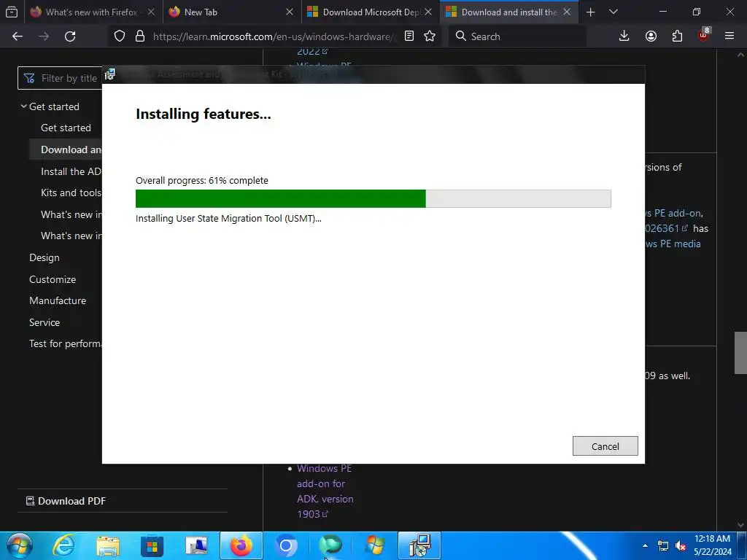Open the Firefox account icon
Viewport: 747px width, 560px height.
(x=651, y=36)
